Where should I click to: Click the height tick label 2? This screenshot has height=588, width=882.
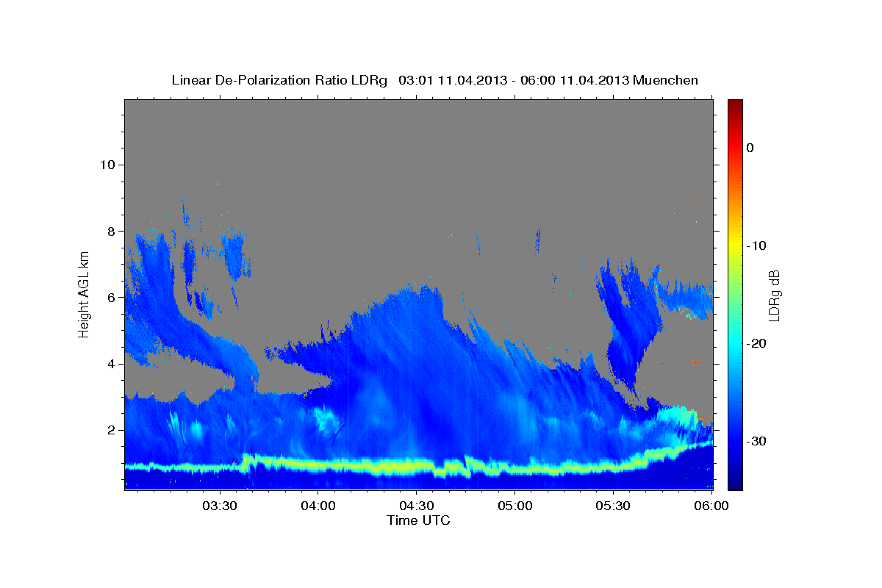tap(111, 430)
